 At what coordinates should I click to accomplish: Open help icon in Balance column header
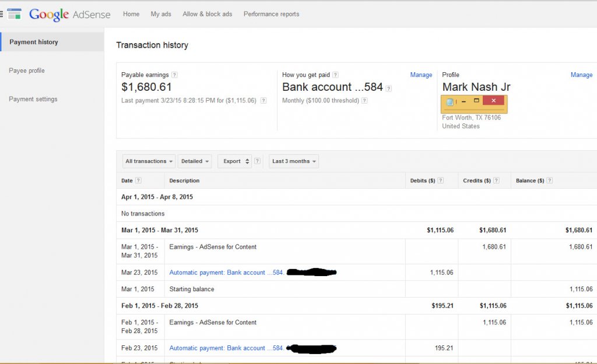(x=549, y=181)
